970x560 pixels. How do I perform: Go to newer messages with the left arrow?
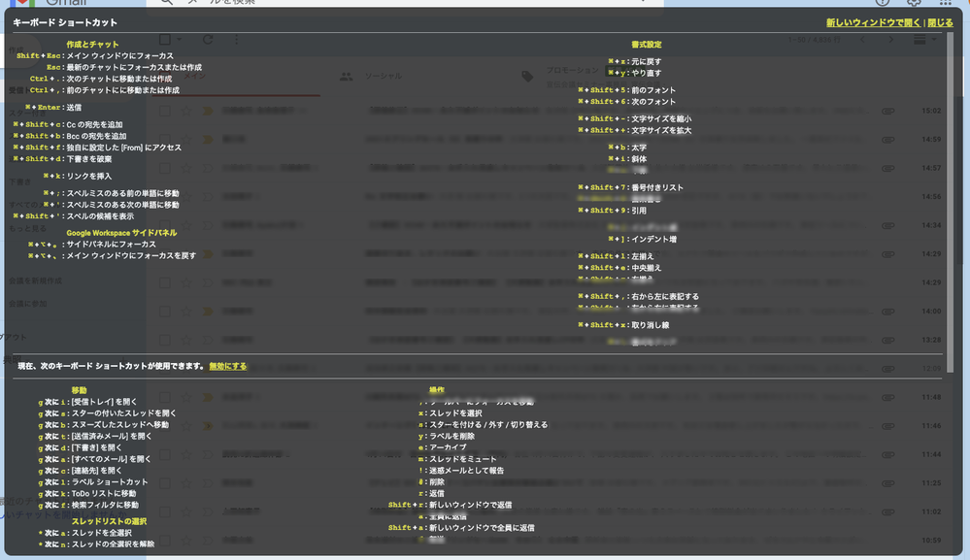tap(862, 40)
